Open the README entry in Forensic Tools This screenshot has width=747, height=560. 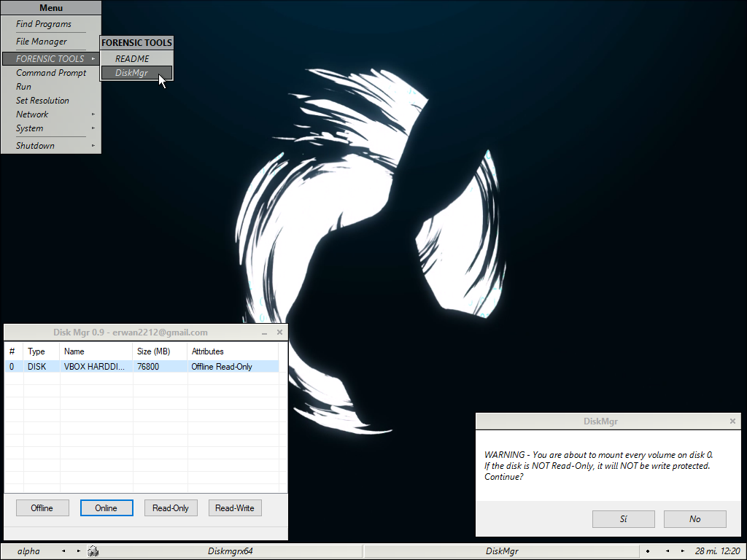(132, 59)
